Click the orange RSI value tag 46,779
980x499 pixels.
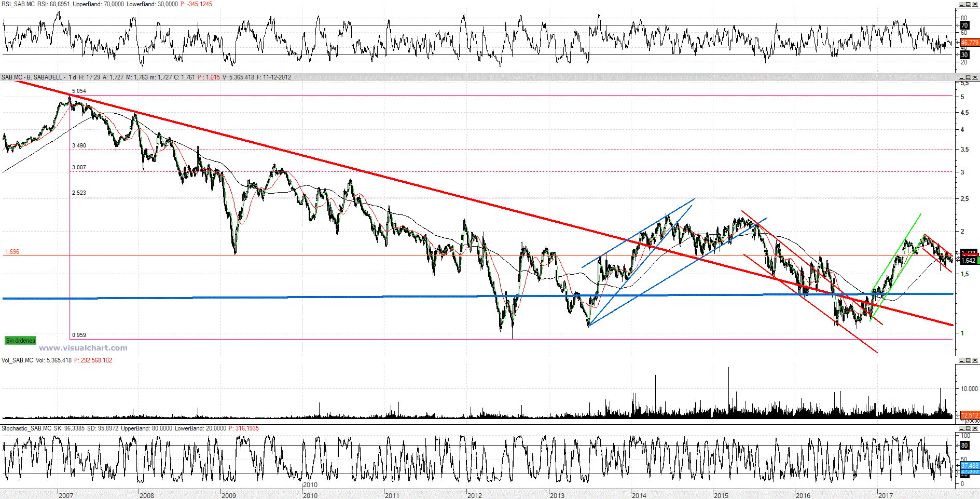pos(970,43)
